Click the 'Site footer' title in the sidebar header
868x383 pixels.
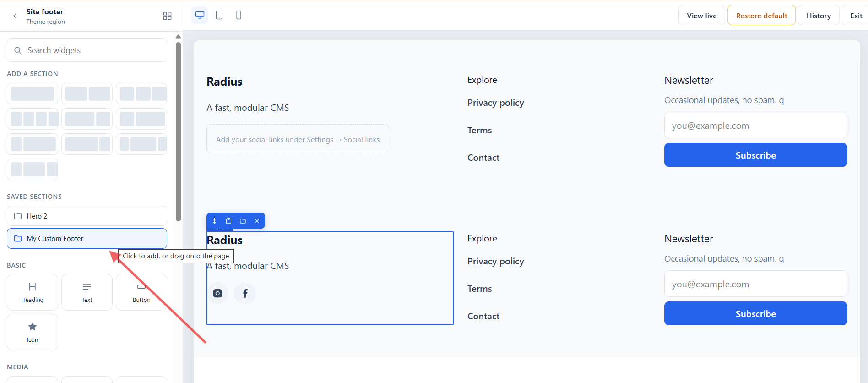pyautogui.click(x=45, y=11)
